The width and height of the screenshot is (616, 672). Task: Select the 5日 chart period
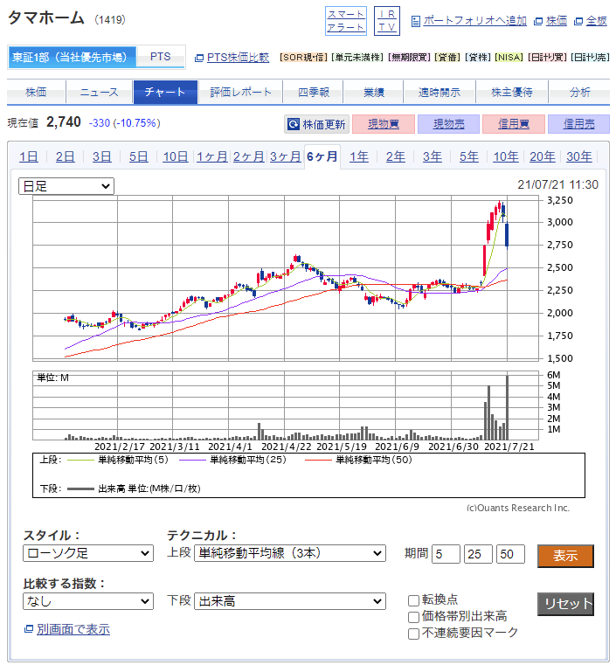[139, 156]
